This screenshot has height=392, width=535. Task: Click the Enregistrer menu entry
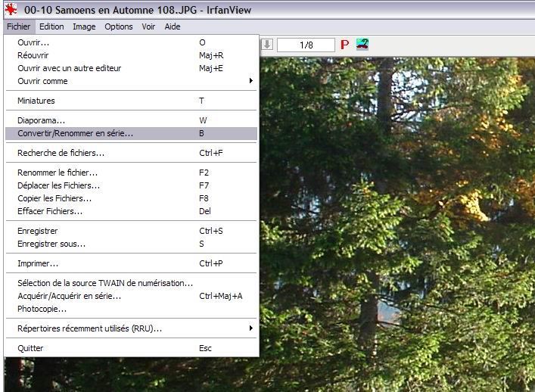pos(132,231)
